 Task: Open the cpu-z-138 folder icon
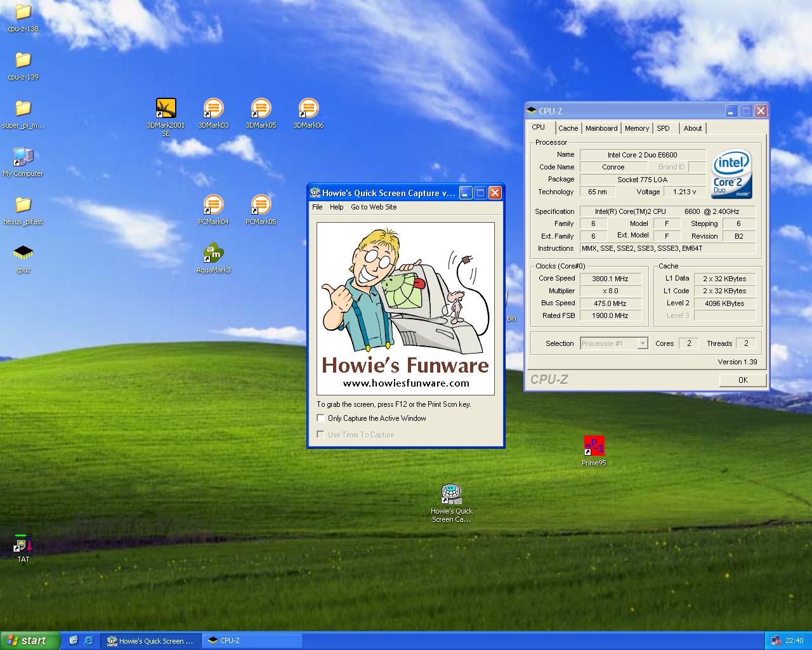click(23, 12)
